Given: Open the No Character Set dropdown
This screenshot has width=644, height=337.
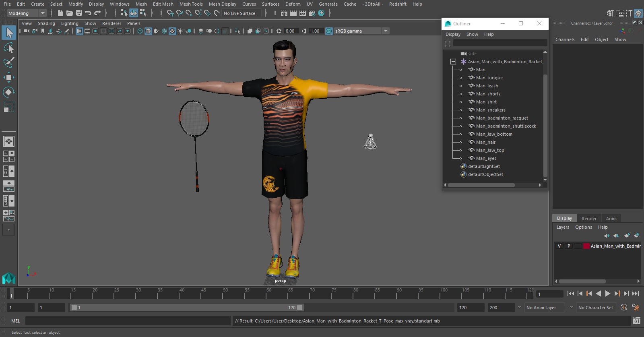Looking at the screenshot, I should 596,308.
